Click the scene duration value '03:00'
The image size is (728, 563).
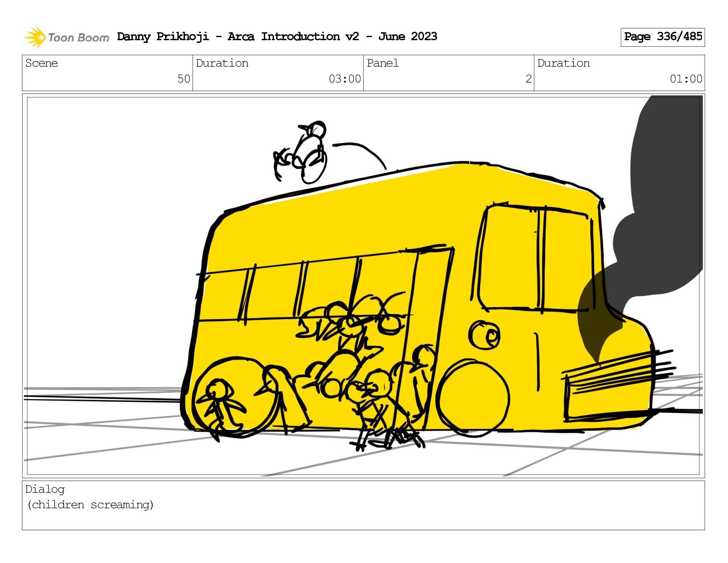[x=345, y=79]
